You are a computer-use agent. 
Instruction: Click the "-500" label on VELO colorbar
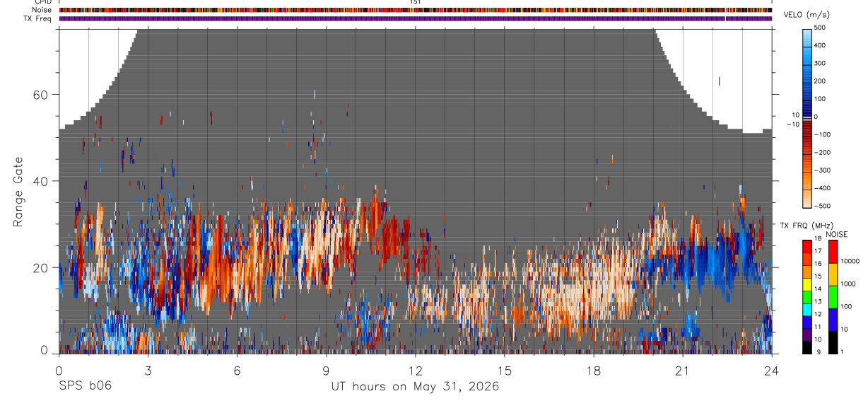[x=821, y=206]
